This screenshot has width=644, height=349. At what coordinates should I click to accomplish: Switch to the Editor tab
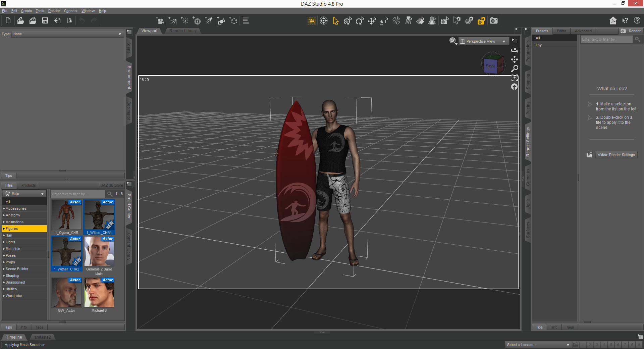click(561, 31)
